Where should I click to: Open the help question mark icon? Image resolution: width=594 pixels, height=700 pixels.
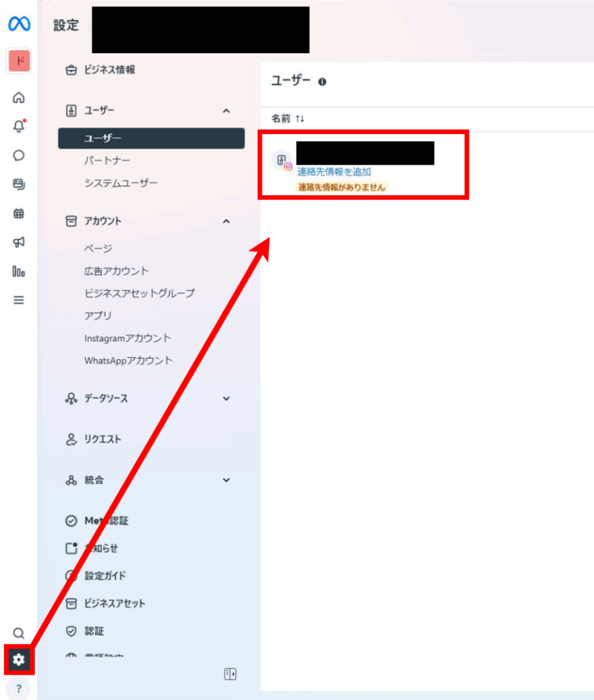18,688
